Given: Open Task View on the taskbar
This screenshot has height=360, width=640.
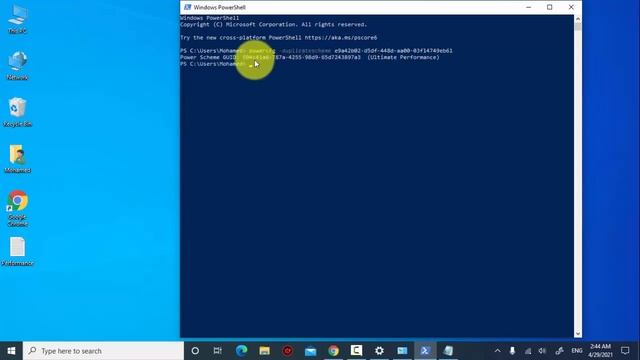Looking at the screenshot, I should point(218,351).
